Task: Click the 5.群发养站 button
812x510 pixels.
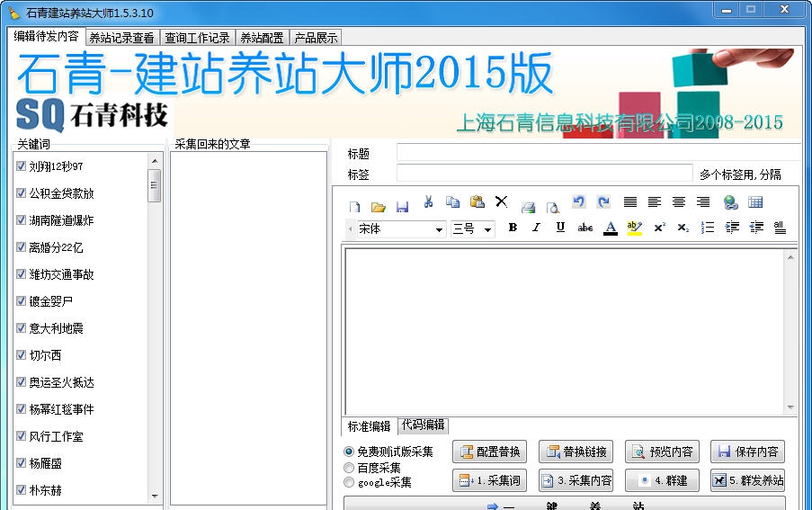Action: (748, 480)
